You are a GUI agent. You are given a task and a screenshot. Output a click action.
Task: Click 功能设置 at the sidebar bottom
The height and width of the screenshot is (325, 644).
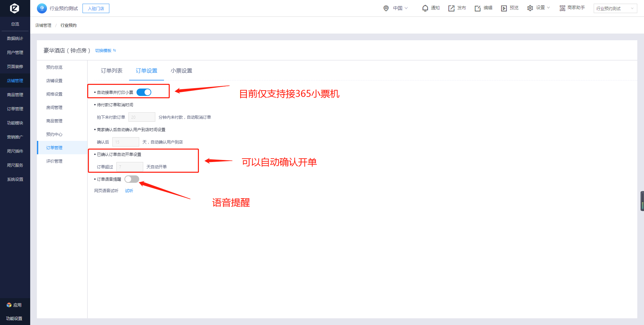coord(14,319)
